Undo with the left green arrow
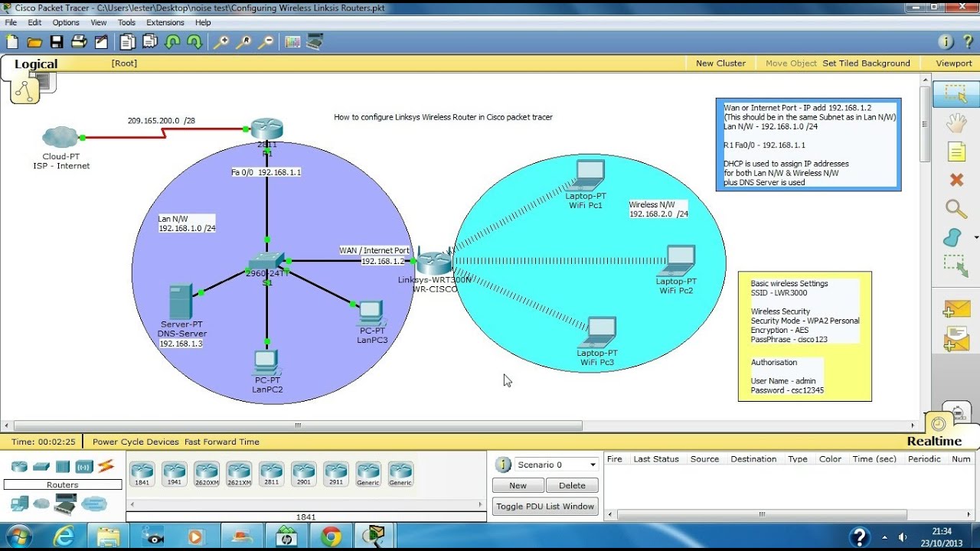Screen dimensions: 980x551 click(173, 42)
